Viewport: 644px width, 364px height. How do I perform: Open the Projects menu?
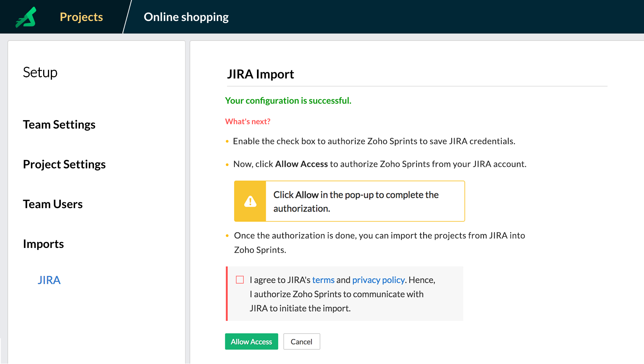[81, 17]
